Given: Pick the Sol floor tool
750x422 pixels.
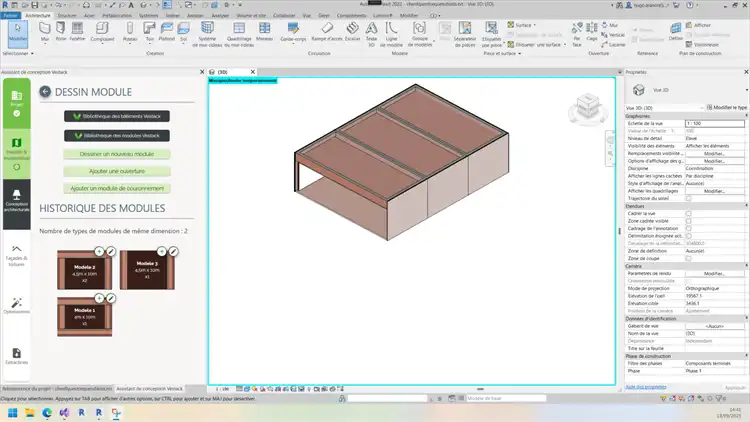Looking at the screenshot, I should click(x=183, y=32).
